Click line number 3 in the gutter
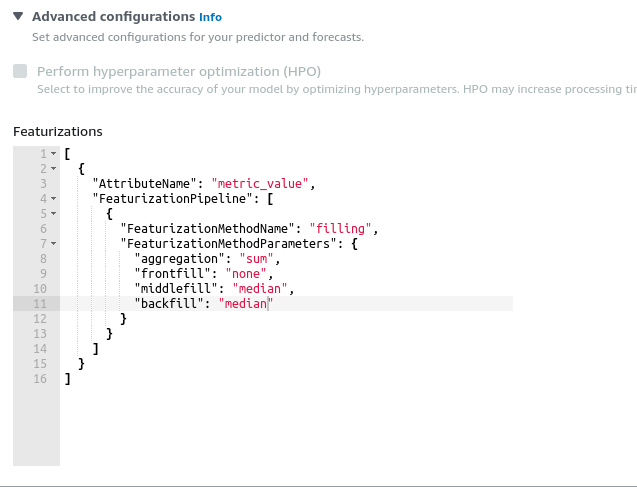Viewport: 637px width, 487px height. [43, 184]
